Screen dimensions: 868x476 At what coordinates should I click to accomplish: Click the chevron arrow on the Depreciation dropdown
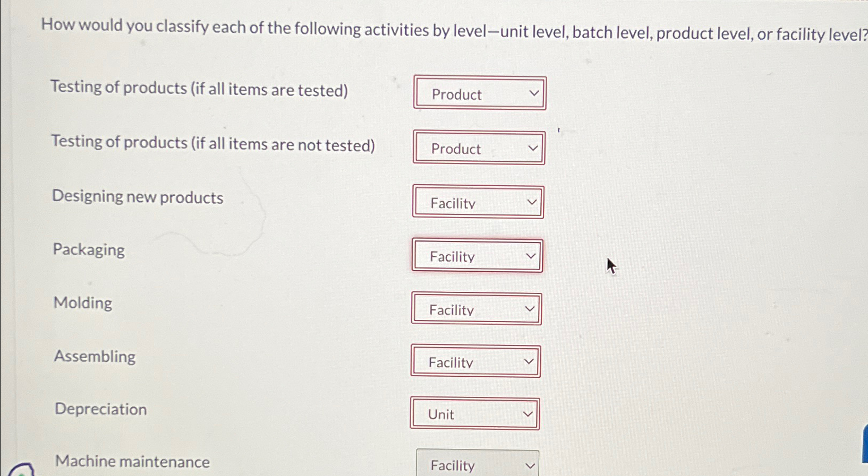pos(529,413)
